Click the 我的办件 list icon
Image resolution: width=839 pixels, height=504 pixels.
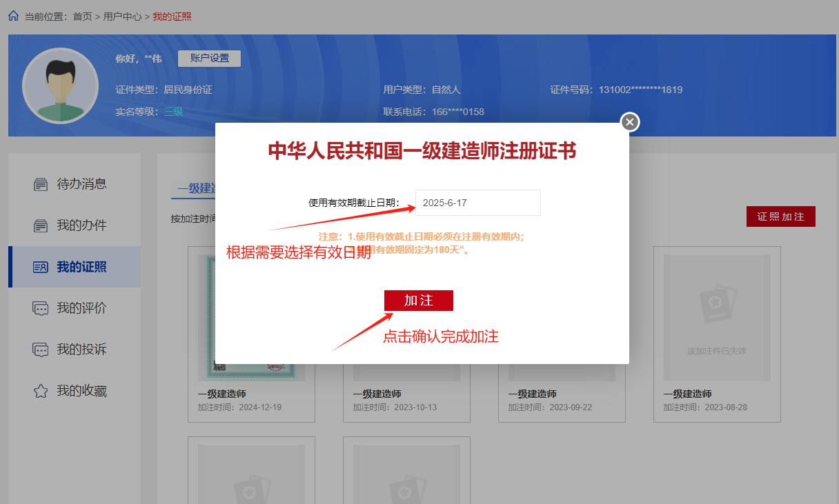tap(41, 225)
